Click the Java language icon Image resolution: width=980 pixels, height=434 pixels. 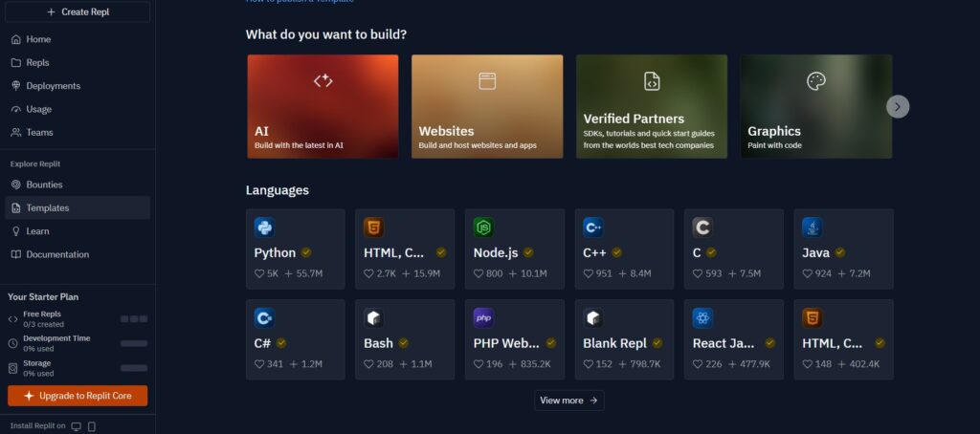pos(813,228)
